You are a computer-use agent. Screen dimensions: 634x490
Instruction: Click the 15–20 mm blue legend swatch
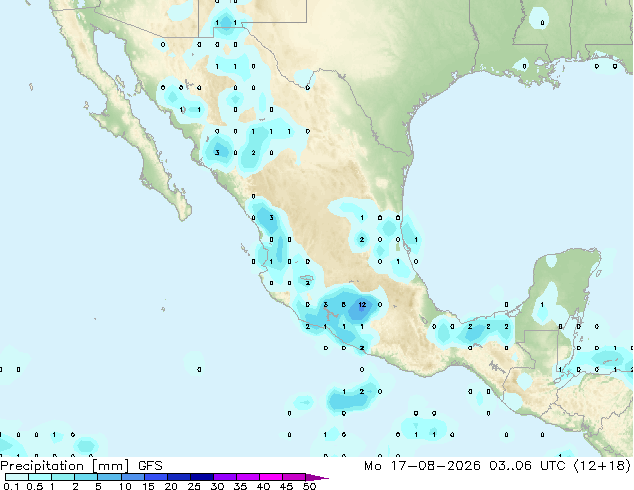pyautogui.click(x=155, y=477)
